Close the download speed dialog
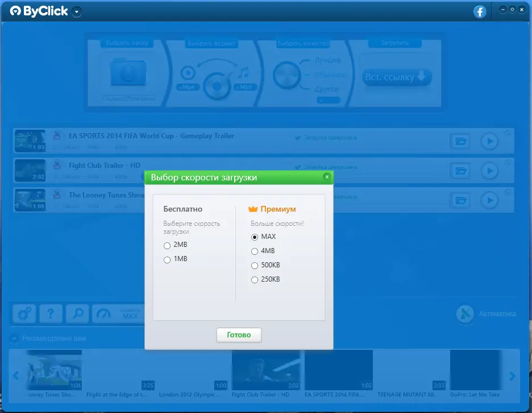The width and height of the screenshot is (532, 413). pyautogui.click(x=326, y=176)
